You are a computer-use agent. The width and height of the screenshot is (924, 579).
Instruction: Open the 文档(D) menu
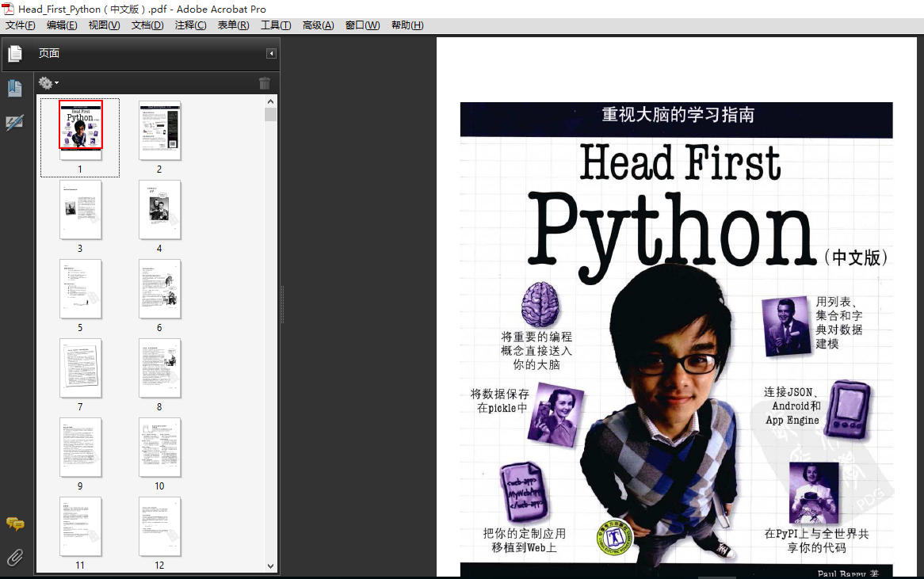click(x=147, y=25)
